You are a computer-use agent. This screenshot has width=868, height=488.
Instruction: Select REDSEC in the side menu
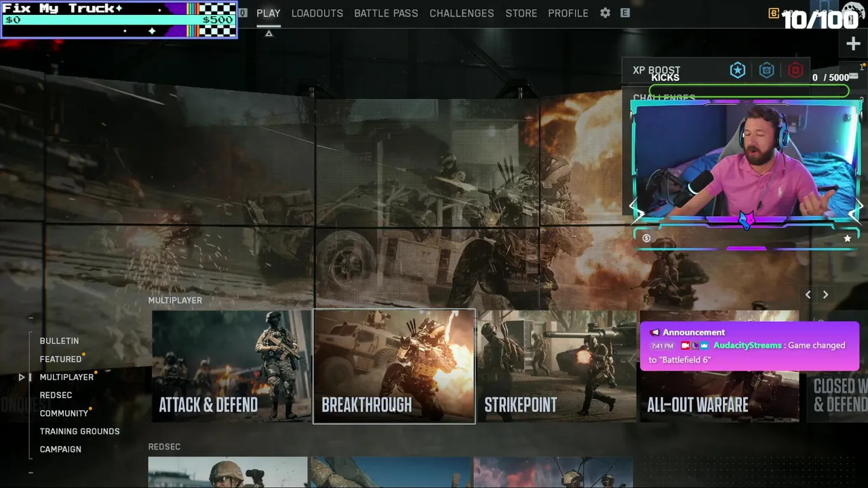[x=56, y=395]
